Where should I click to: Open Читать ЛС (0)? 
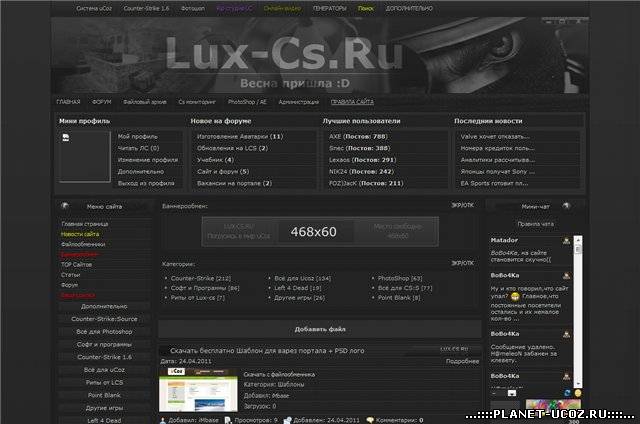pyautogui.click(x=138, y=148)
